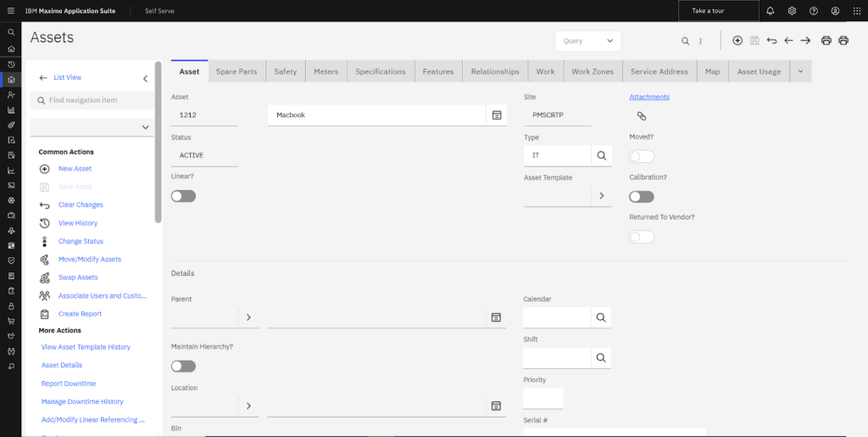Collapse the navigation panel chevron
Screen dimensions: 868x437
[145, 79]
